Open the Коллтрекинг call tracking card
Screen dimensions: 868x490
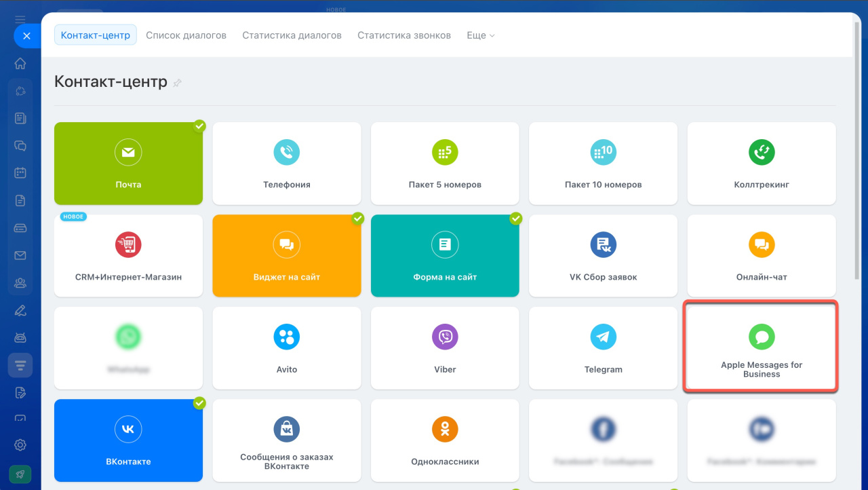point(762,164)
